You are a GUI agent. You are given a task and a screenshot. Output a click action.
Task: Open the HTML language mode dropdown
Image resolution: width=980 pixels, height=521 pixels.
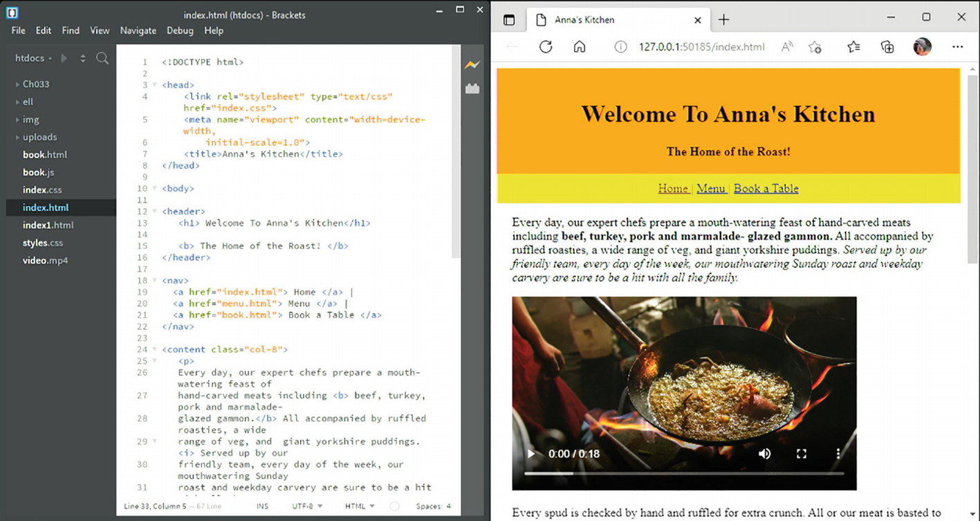point(360,506)
